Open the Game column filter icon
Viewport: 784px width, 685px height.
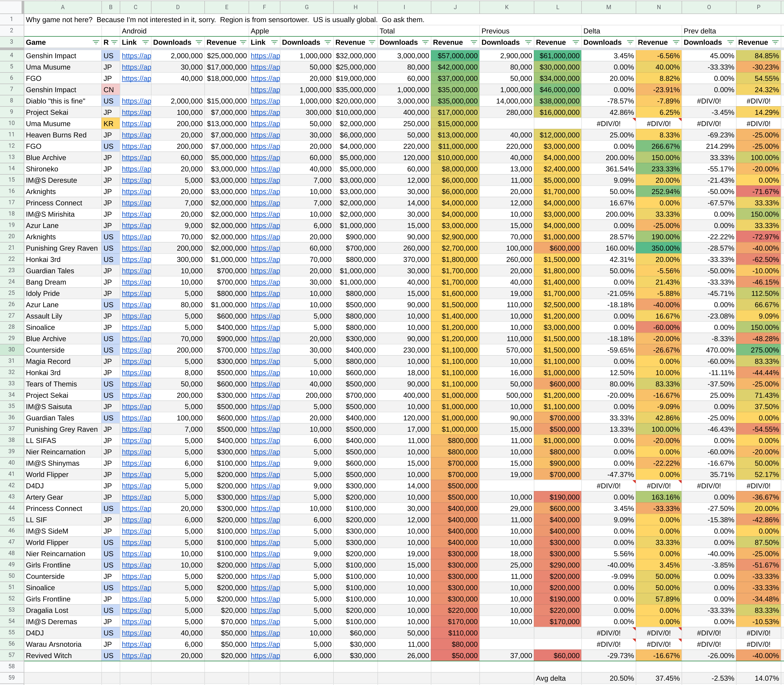[96, 42]
